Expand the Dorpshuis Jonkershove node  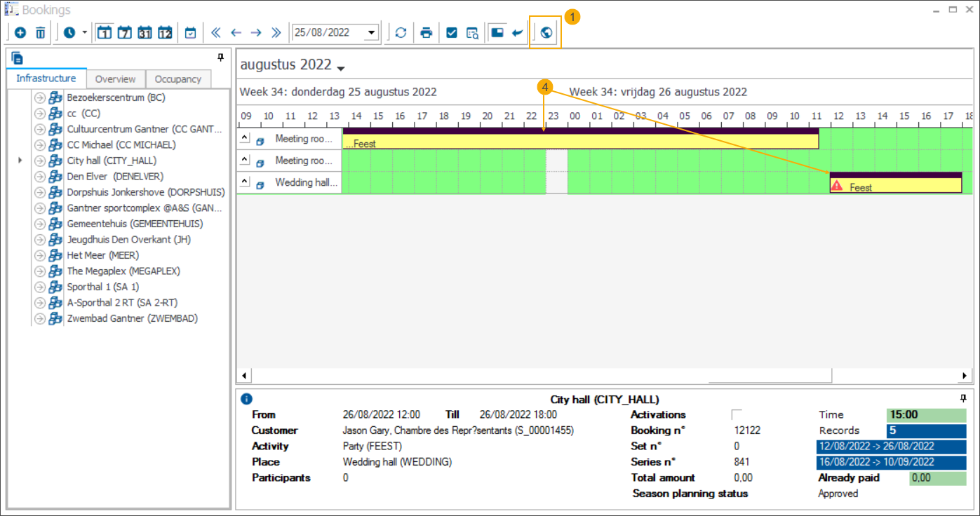(x=39, y=192)
